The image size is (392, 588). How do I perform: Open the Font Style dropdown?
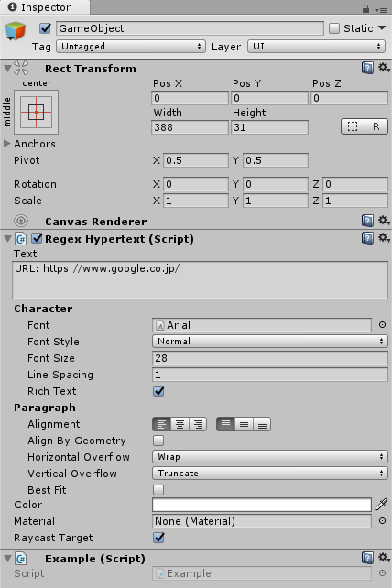pyautogui.click(x=270, y=342)
